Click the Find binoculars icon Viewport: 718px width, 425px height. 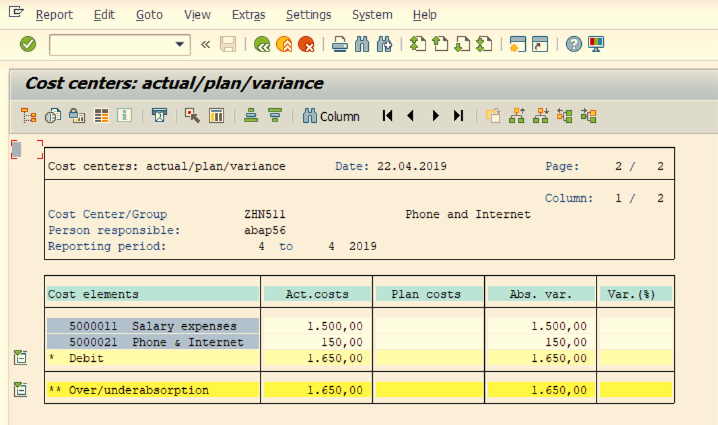(362, 44)
